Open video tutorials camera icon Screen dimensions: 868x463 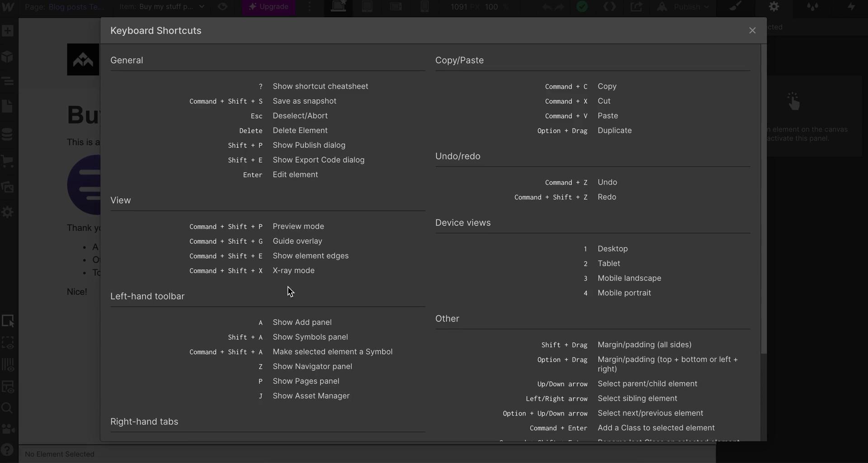[x=8, y=429]
